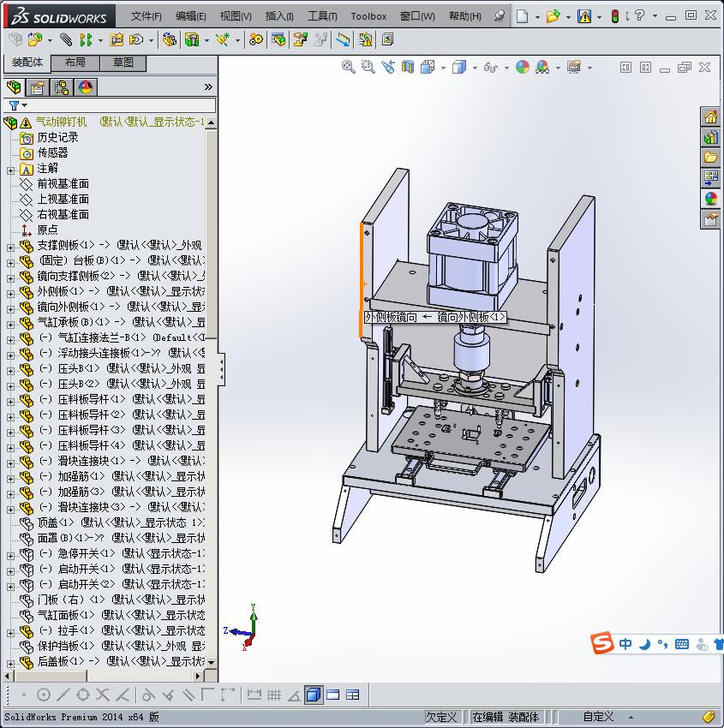Toggle the grid display icon in bottom toolbar
This screenshot has height=728, width=724.
click(x=274, y=695)
